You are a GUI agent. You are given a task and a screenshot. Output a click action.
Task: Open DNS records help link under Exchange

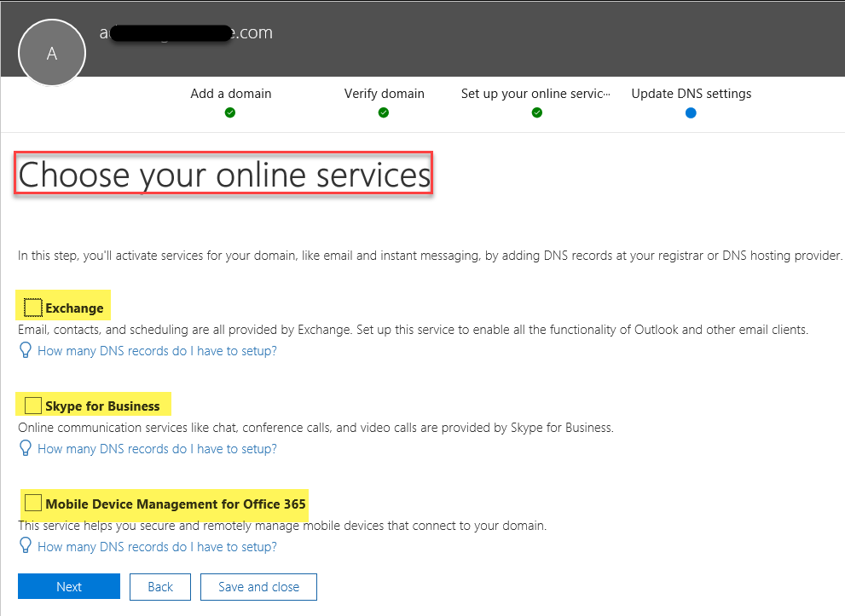click(157, 351)
